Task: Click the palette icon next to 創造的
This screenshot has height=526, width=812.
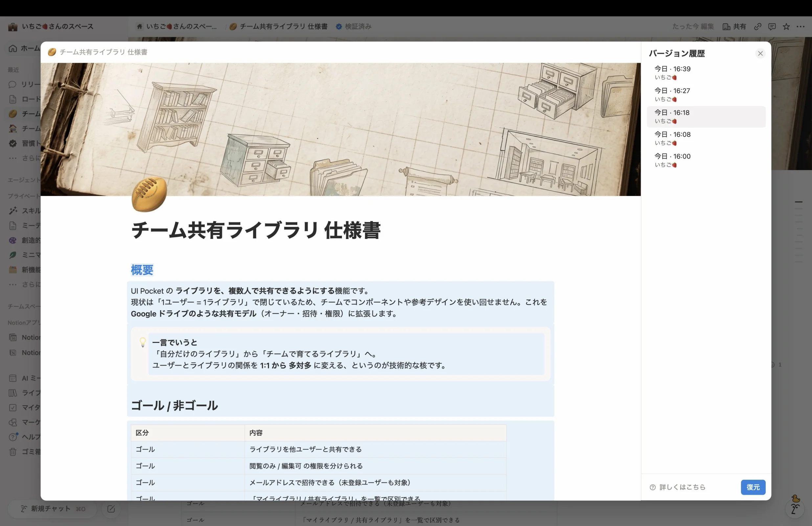Action: click(12, 240)
